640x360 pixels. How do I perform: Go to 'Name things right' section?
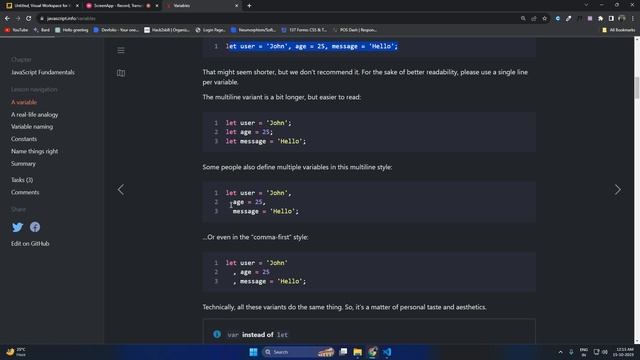click(x=35, y=151)
